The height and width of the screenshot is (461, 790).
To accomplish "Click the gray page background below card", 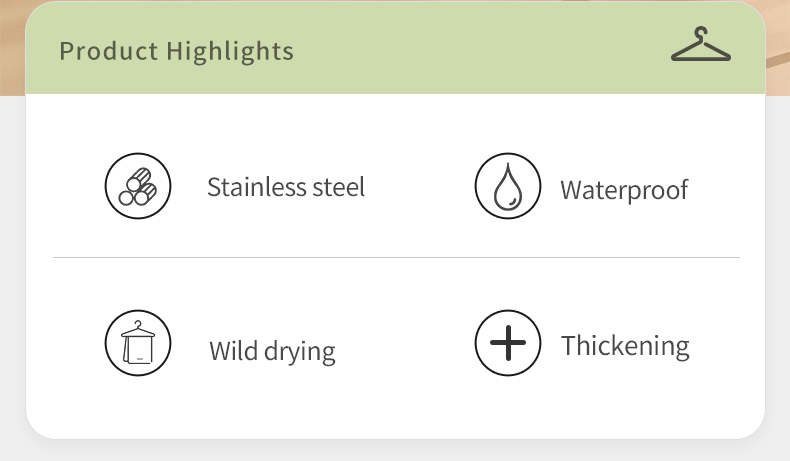I will 395,451.
